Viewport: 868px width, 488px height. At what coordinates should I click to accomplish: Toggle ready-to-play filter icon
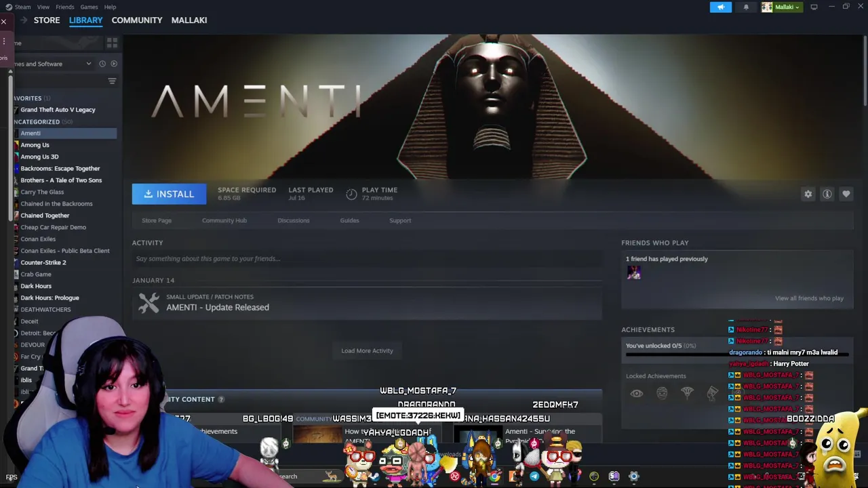[x=114, y=64]
